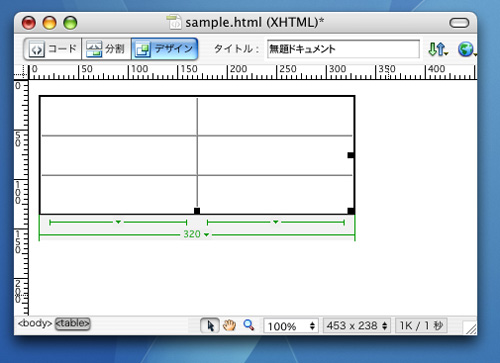Click the sample.html document proxy icon
This screenshot has height=363, width=500.
click(174, 22)
